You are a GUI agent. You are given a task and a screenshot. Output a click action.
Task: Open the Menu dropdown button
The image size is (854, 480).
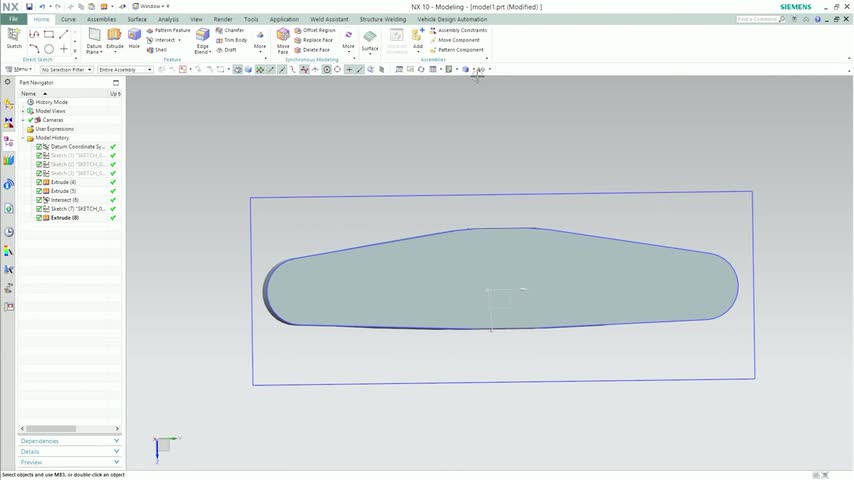[19, 69]
